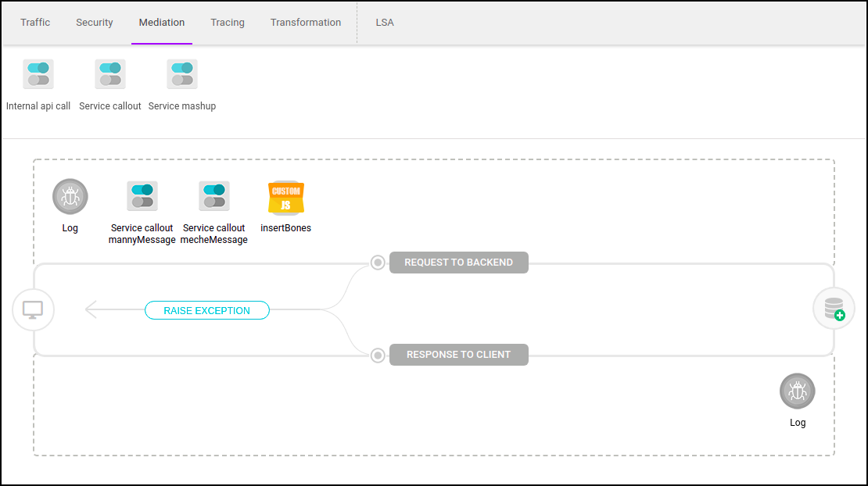Click the Log interceptor in response flow
868x486 pixels.
tap(798, 391)
